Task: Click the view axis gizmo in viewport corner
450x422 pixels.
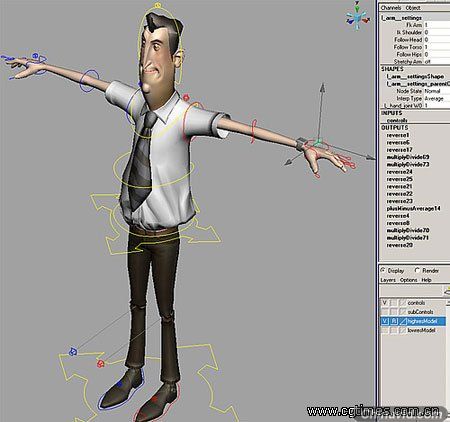Action: [x=357, y=19]
